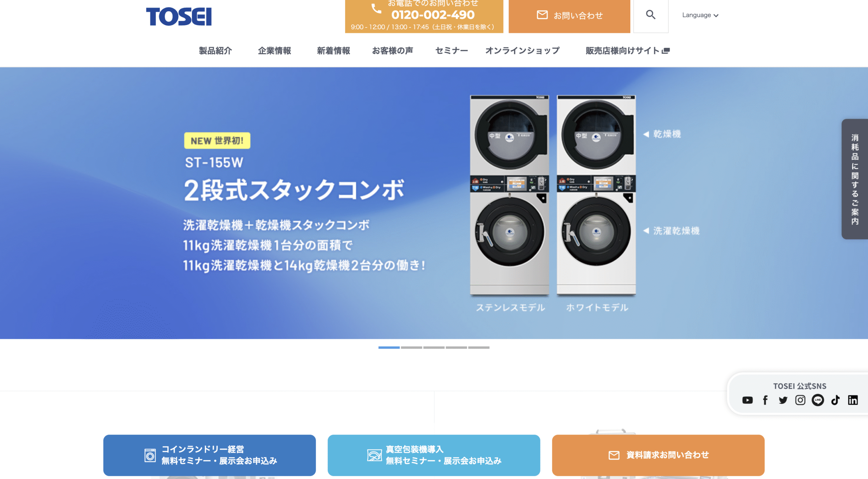Open TOSEI YouTube channel icon
The height and width of the screenshot is (479, 868).
[747, 400]
